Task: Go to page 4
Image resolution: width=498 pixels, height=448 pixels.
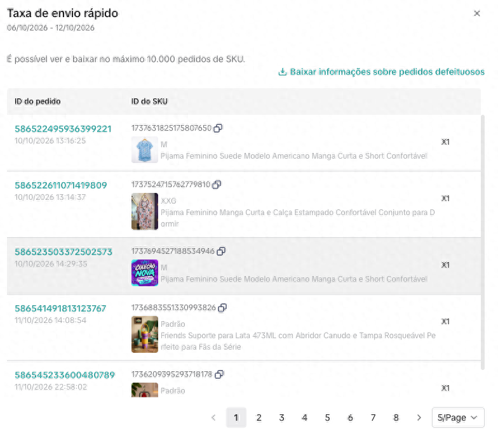Action: [305, 418]
